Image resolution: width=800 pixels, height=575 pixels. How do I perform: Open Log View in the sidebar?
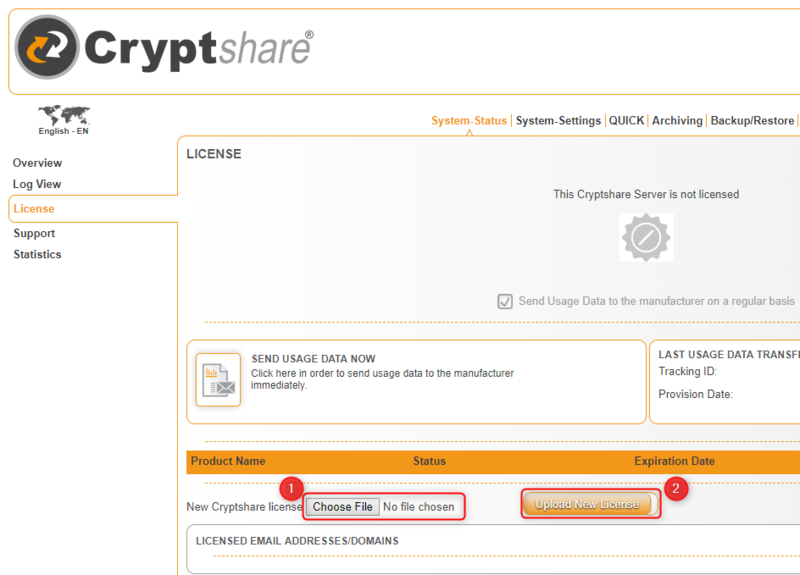click(37, 184)
